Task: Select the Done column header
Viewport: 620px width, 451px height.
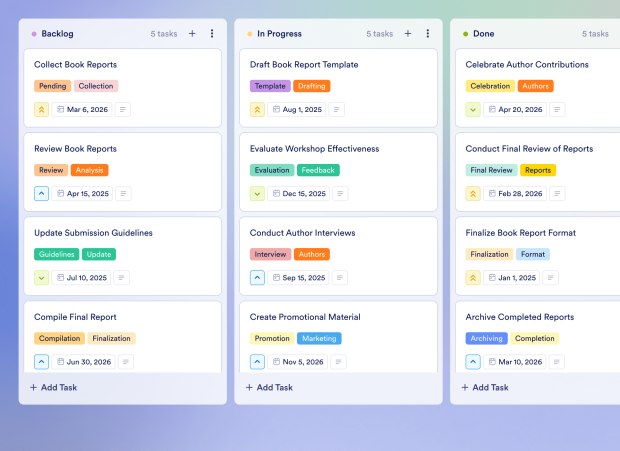Action: point(484,33)
